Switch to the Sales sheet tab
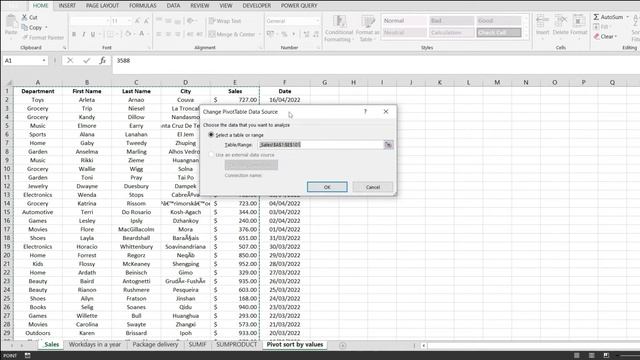Image resolution: width=640 pixels, height=360 pixels. (x=51, y=344)
